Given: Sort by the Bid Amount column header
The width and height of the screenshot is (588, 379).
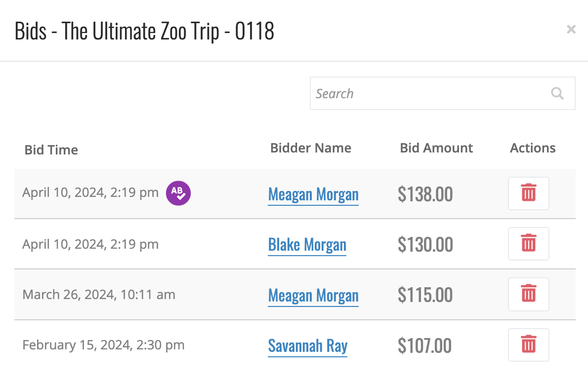Looking at the screenshot, I should [x=436, y=148].
